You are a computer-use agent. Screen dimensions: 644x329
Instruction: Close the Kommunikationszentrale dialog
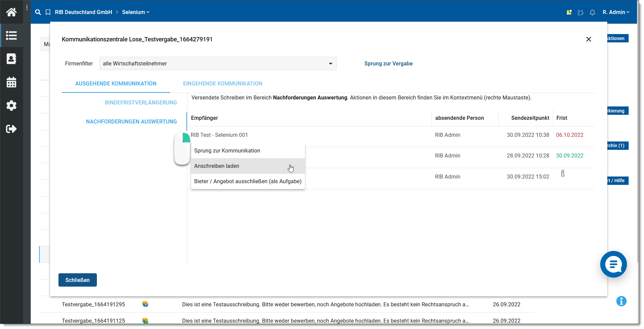pyautogui.click(x=589, y=39)
